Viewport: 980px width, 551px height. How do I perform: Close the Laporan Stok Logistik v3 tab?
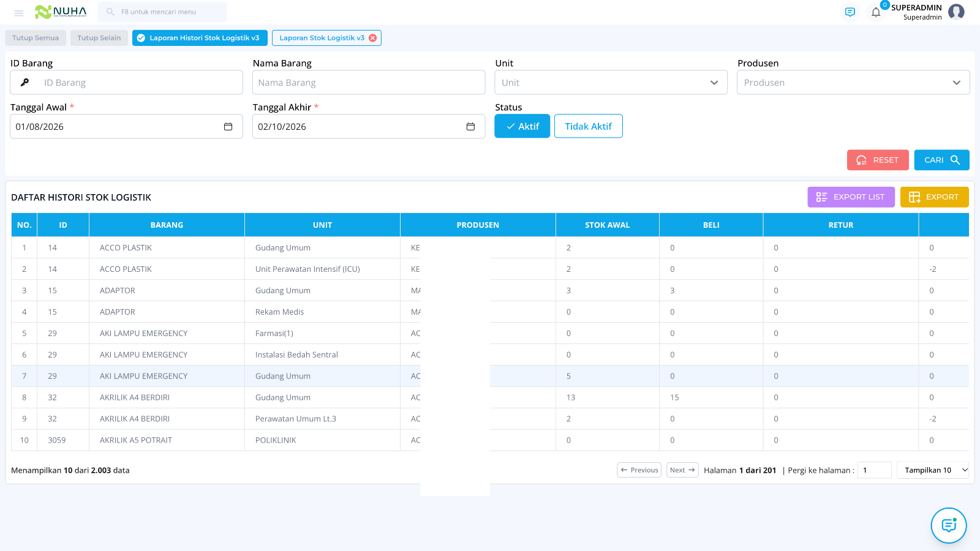(x=372, y=38)
